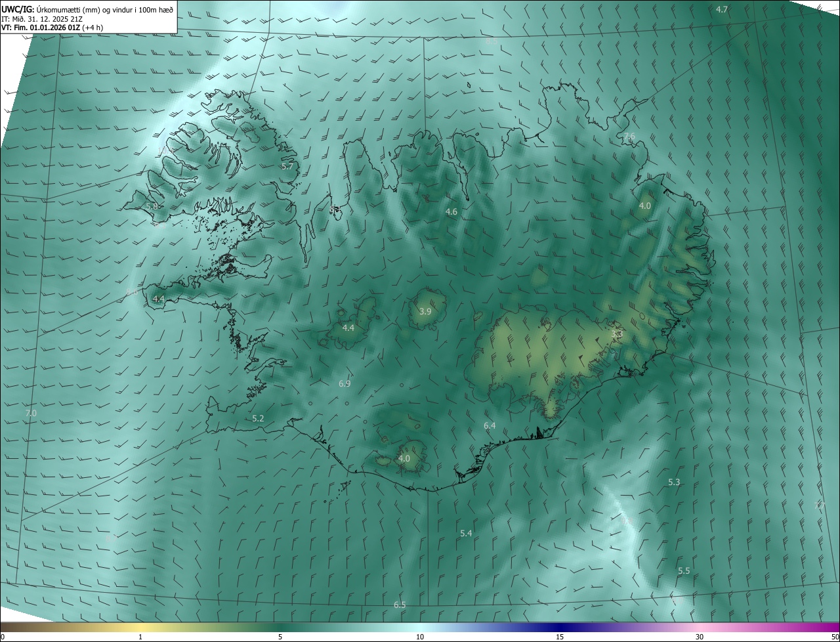Select the valid time 'VT: Fim. 01.01.2026 01Z (+4 h)'
840x642 pixels.
(x=52, y=28)
